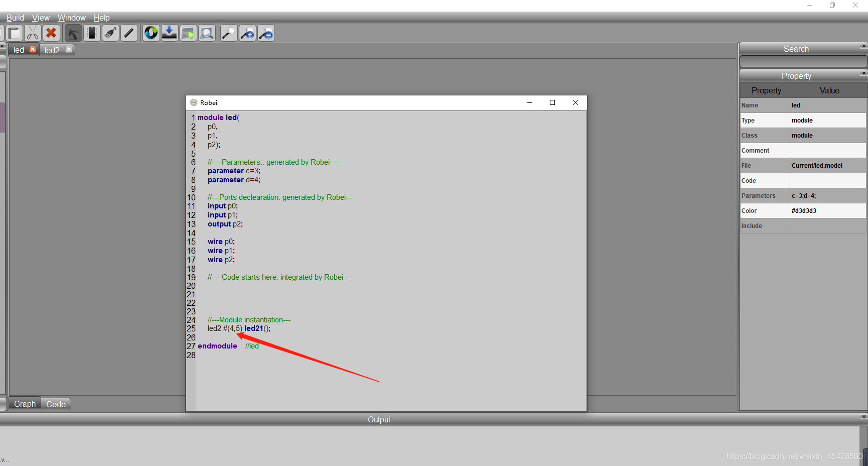Close the Output panel

(863, 417)
